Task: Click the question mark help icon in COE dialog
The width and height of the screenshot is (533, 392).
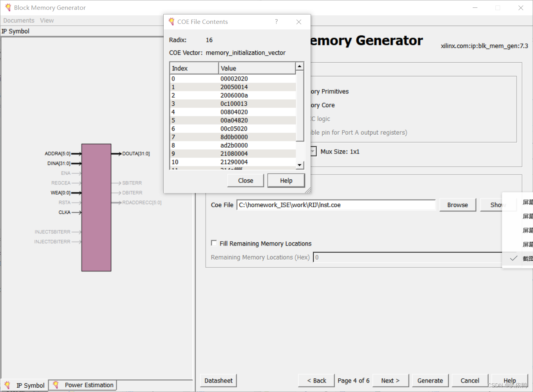Action: 276,22
